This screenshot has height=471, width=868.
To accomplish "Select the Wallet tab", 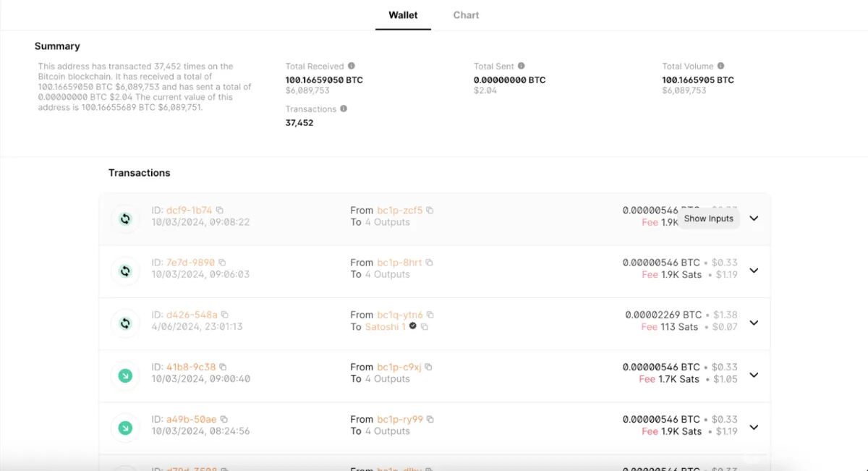I will click(x=403, y=14).
